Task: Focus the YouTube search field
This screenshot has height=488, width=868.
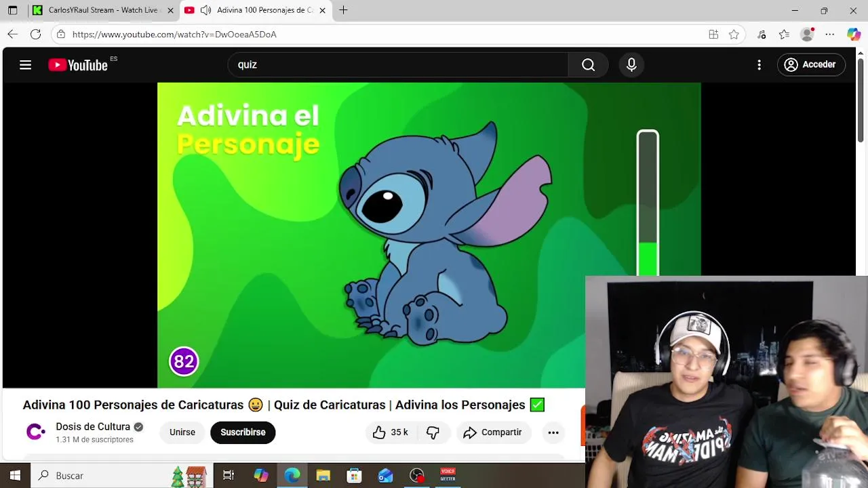Action: [398, 64]
